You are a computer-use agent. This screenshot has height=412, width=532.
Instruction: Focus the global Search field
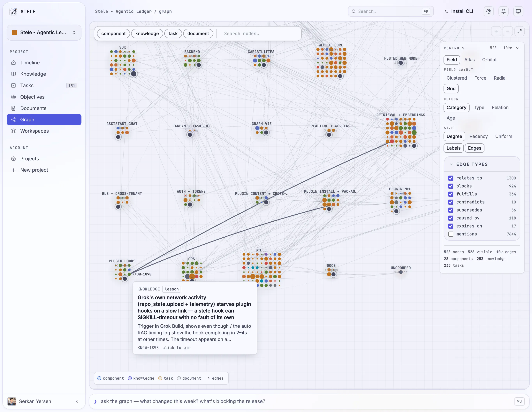pos(391,11)
